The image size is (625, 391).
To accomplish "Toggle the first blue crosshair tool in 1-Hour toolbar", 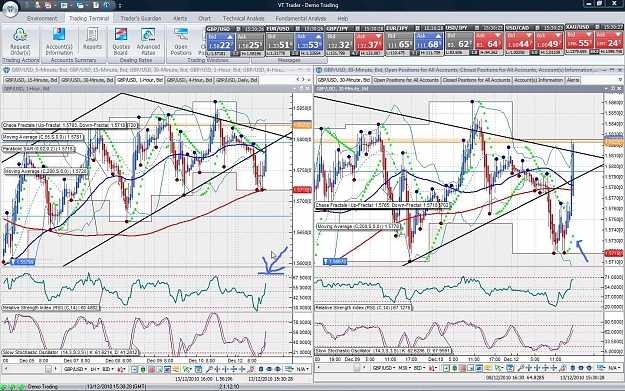I will click(x=217, y=369).
